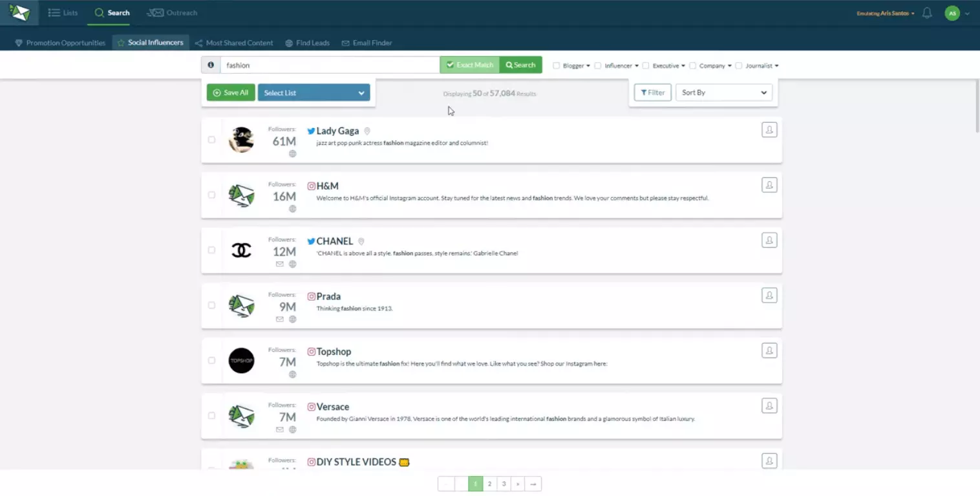
Task: Click the globe icon under Prada's 9M followers
Action: click(292, 319)
